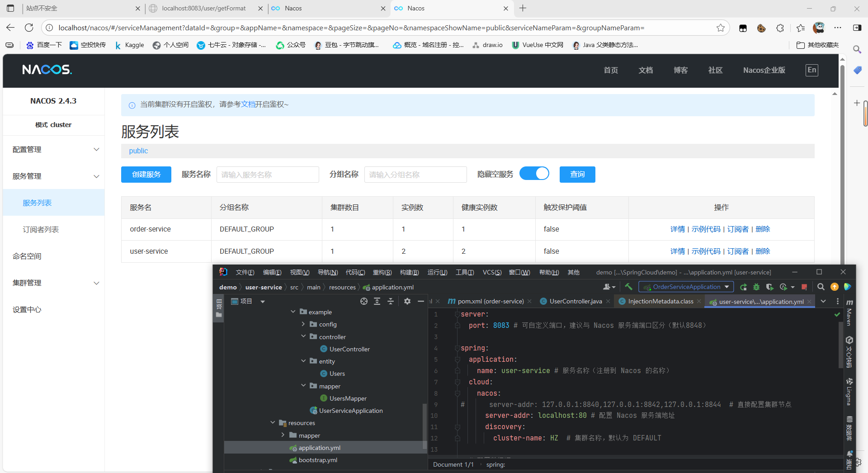This screenshot has height=473, width=868.
Task: Expand the 配置管理 sidebar menu
Action: point(53,150)
